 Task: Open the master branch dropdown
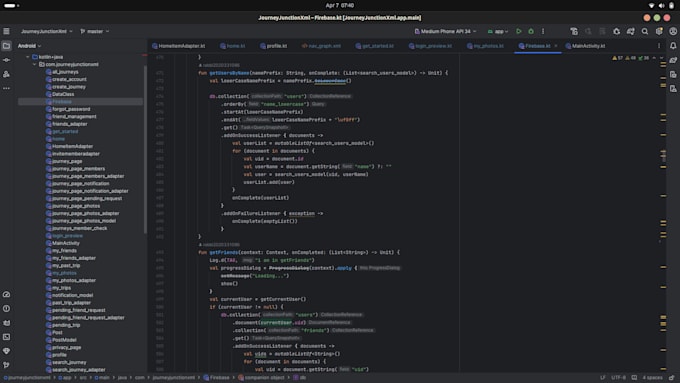tap(95, 31)
